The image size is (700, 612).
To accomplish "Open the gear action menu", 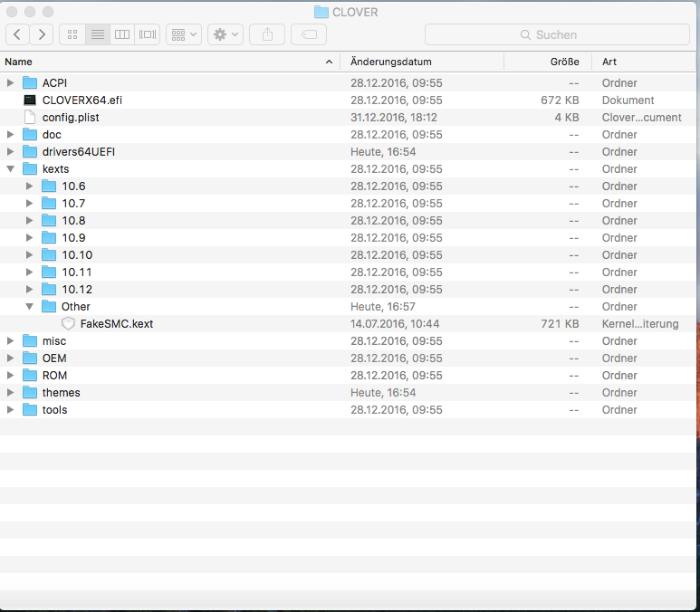I will click(225, 34).
